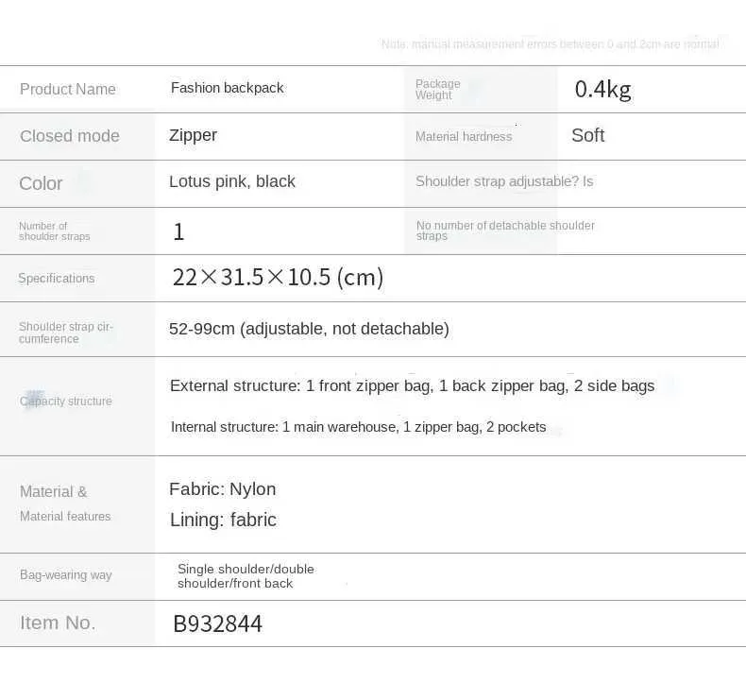Viewport: 746px width, 700px height.
Task: Click 'Shoulder strap adjustable? Is' text
Action: click(504, 181)
